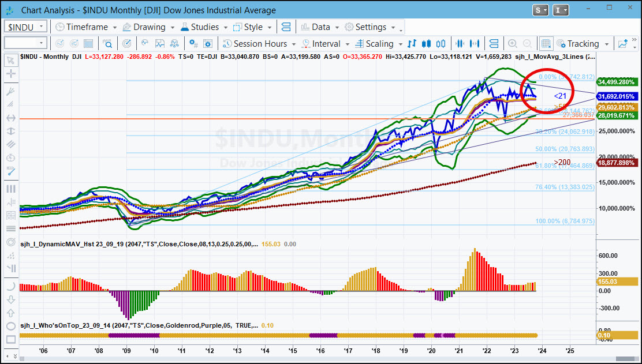
Task: Click the $INDU - Monthly status line label
Action: pyautogui.click(x=44, y=57)
